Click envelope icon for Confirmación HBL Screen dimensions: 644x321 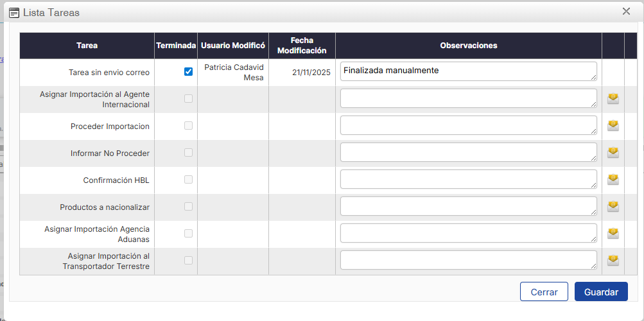click(613, 179)
